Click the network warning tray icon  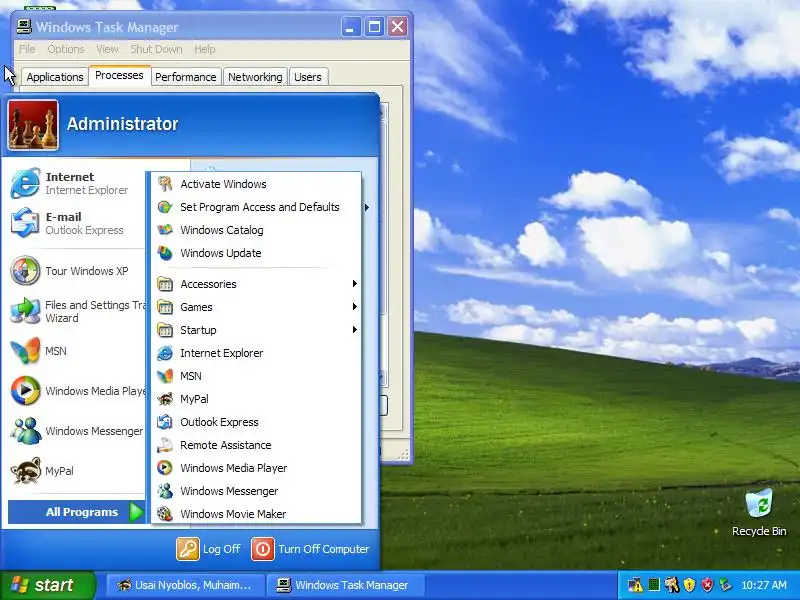[635, 585]
